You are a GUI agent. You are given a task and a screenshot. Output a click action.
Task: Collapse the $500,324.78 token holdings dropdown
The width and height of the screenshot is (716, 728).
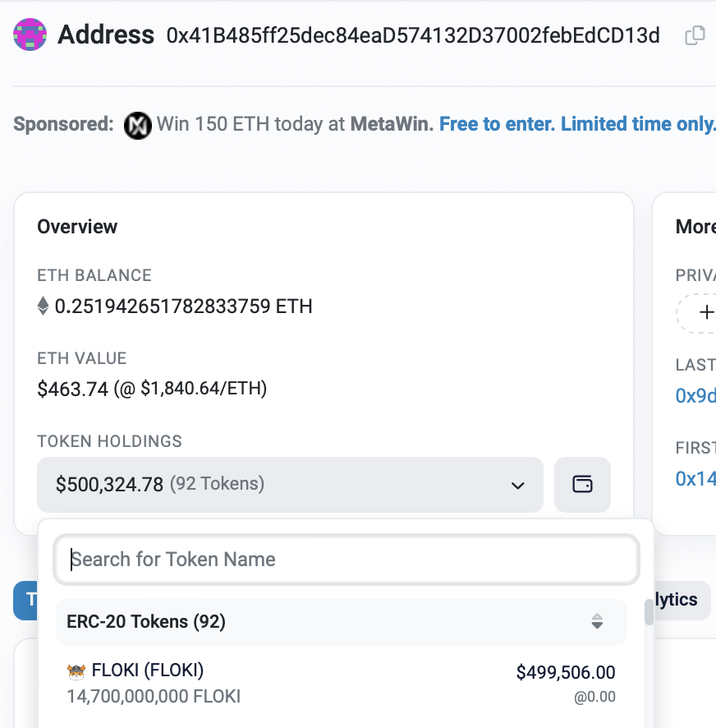[x=290, y=485]
